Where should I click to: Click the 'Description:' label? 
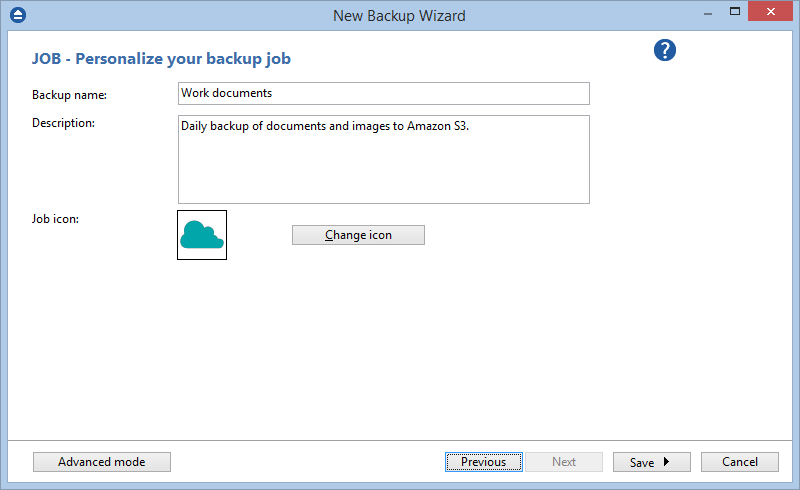click(x=63, y=123)
